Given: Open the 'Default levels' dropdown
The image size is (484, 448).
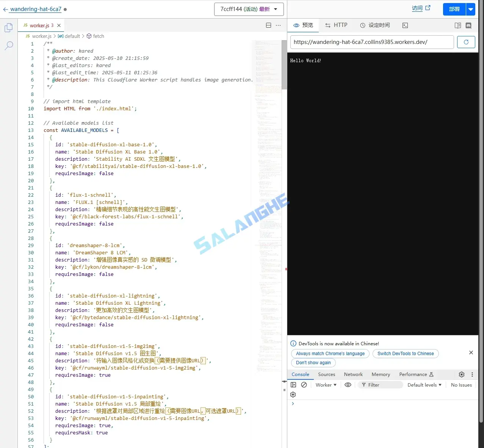Looking at the screenshot, I should [424, 385].
